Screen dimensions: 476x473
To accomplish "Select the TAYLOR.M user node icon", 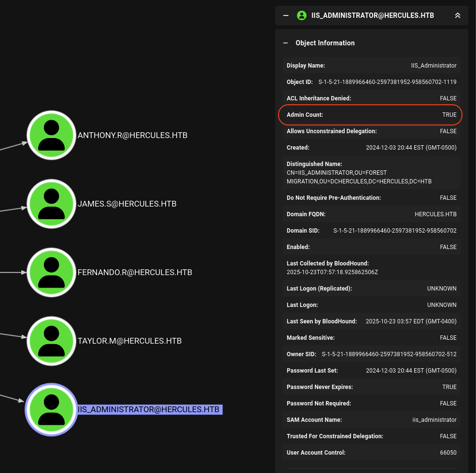I will tap(51, 341).
